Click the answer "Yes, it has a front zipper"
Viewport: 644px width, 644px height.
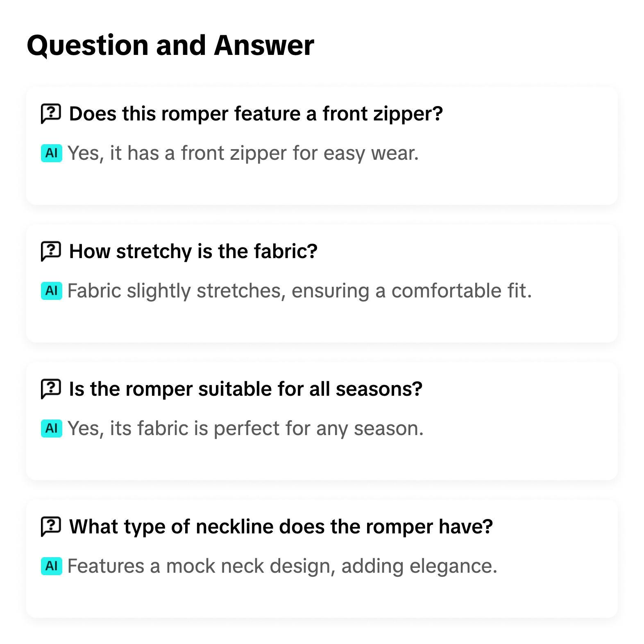click(243, 153)
